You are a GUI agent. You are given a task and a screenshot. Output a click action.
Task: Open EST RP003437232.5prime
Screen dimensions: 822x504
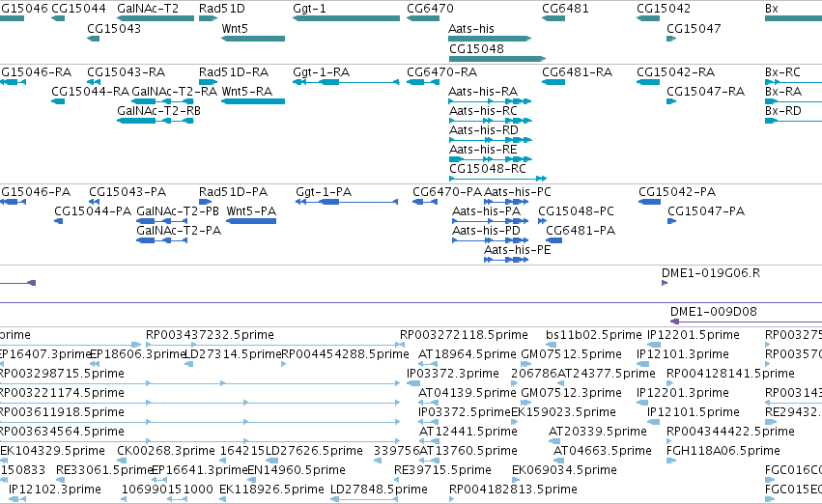pos(275,345)
